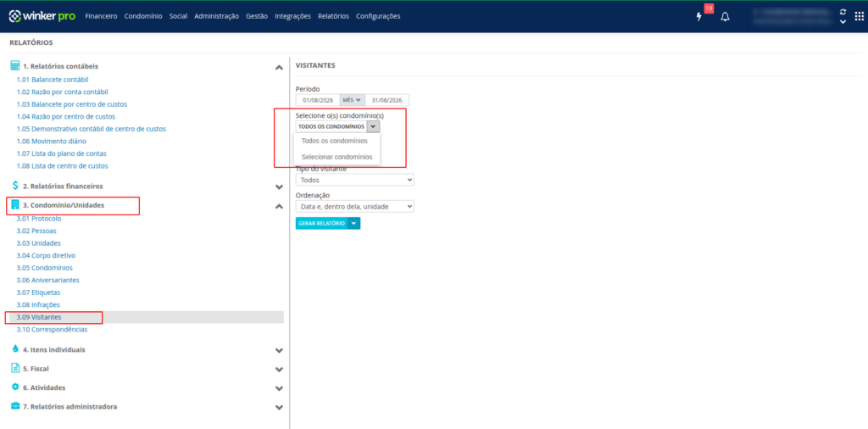Open the lightning bolt quick actions icon
This screenshot has height=429, width=868.
[699, 17]
